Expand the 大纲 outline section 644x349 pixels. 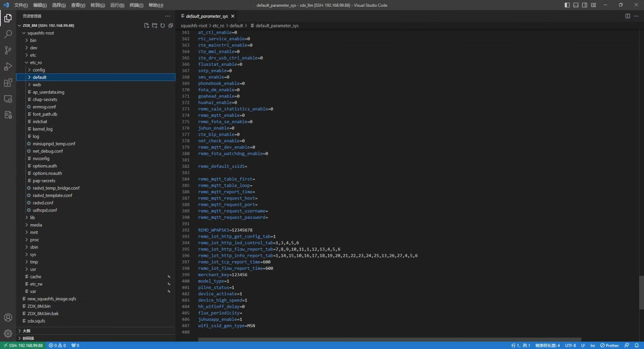click(96, 331)
